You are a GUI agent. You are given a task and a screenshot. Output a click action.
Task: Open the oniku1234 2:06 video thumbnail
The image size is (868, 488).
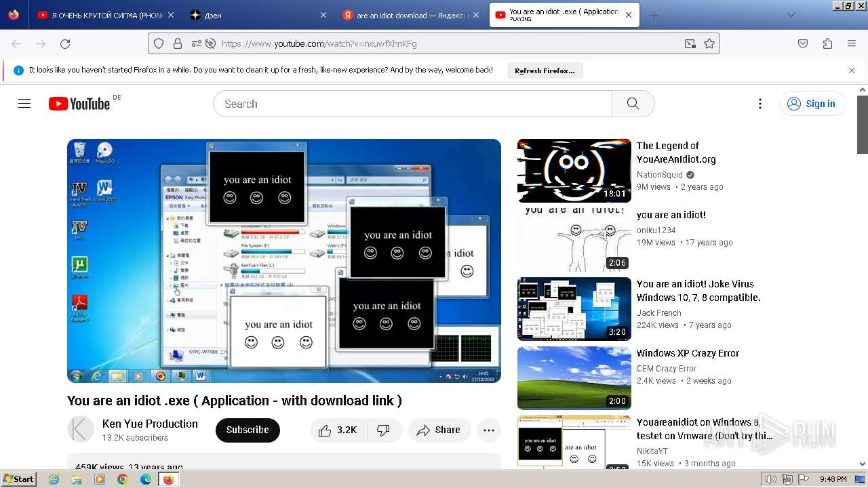[x=574, y=240]
